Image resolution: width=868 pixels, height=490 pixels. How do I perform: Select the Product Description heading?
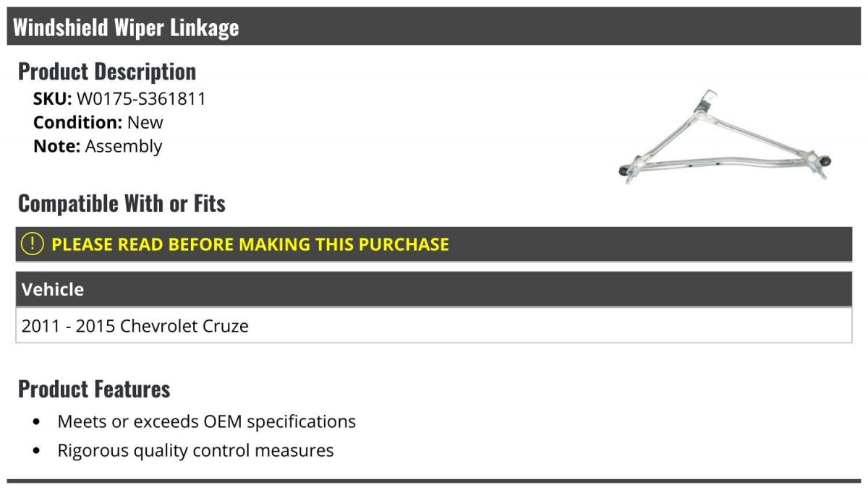click(107, 72)
